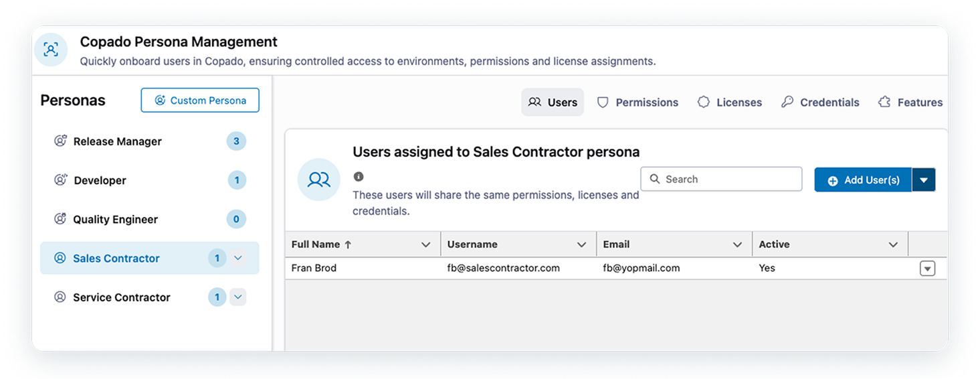The image size is (980, 379).
Task: Open the Username column menu chevron
Action: coord(581,245)
